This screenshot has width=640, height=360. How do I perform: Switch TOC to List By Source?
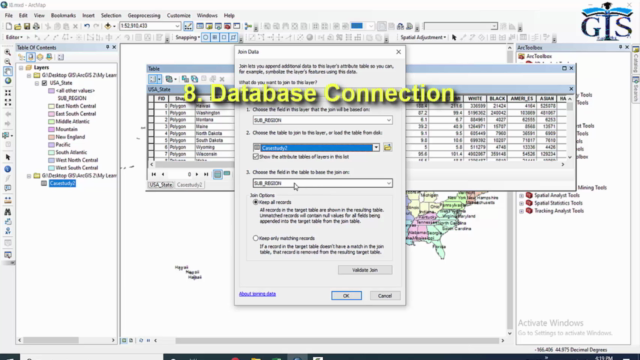[x=31, y=57]
